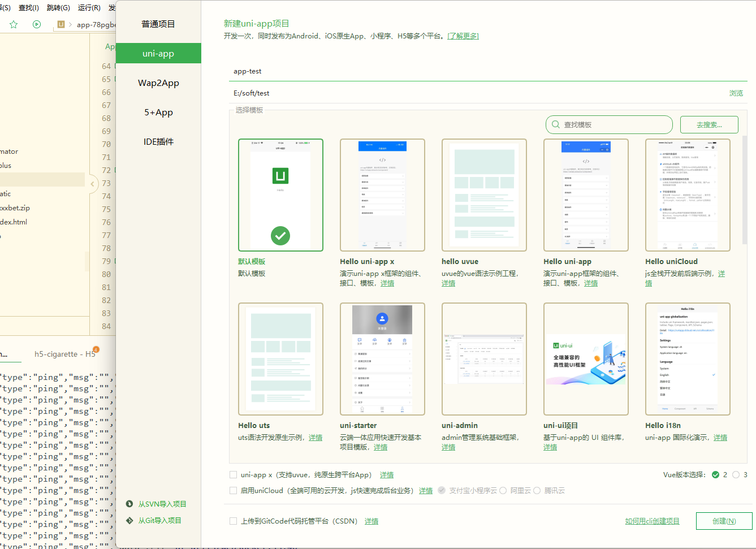The width and height of the screenshot is (756, 549).
Task: Click 从SVN导入项目 link
Action: (x=162, y=504)
